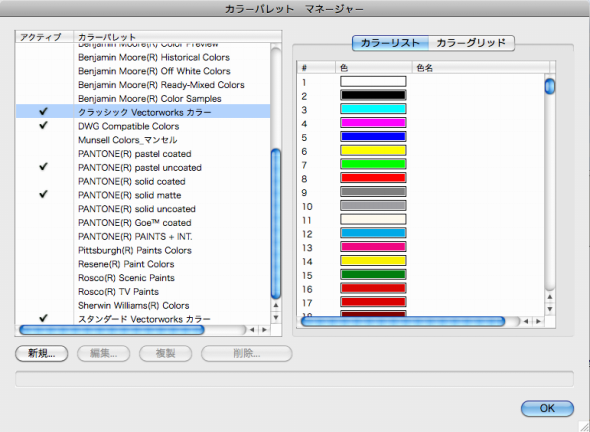The image size is (590, 432).
Task: Select the black color swatch in row 2
Action: coord(373,95)
